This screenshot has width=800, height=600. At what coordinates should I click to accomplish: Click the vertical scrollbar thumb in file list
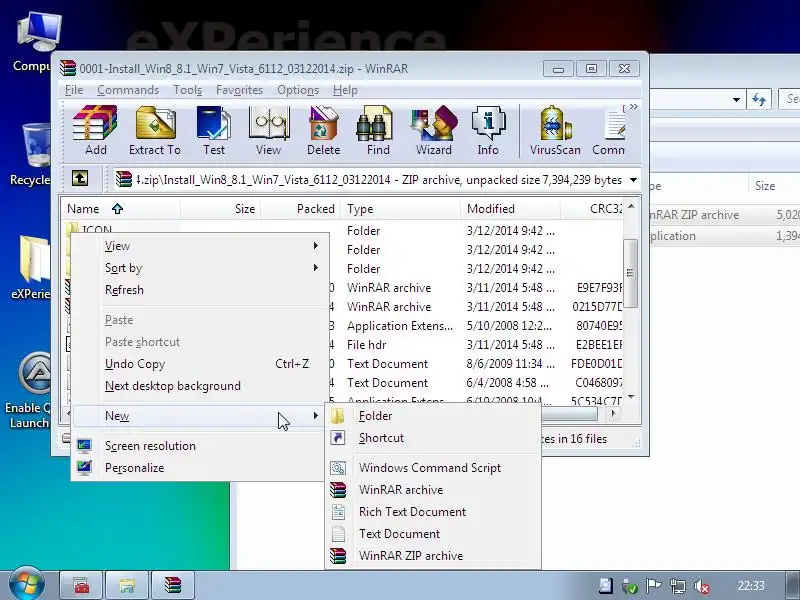point(631,273)
